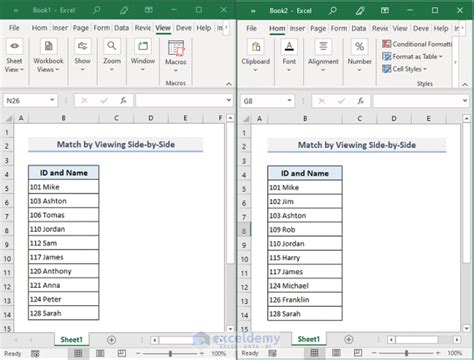Expand the formula bar in Book2

coord(465,101)
